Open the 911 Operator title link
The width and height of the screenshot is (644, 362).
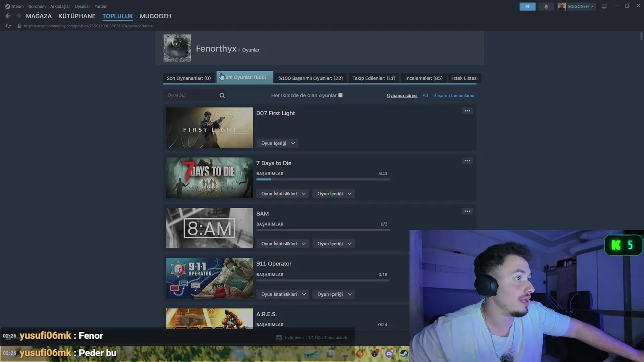pos(274,264)
